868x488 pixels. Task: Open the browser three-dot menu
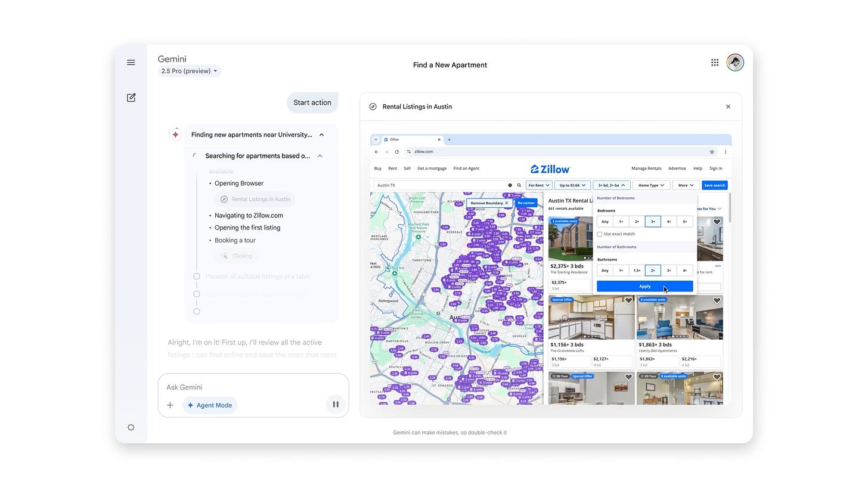pyautogui.click(x=726, y=152)
